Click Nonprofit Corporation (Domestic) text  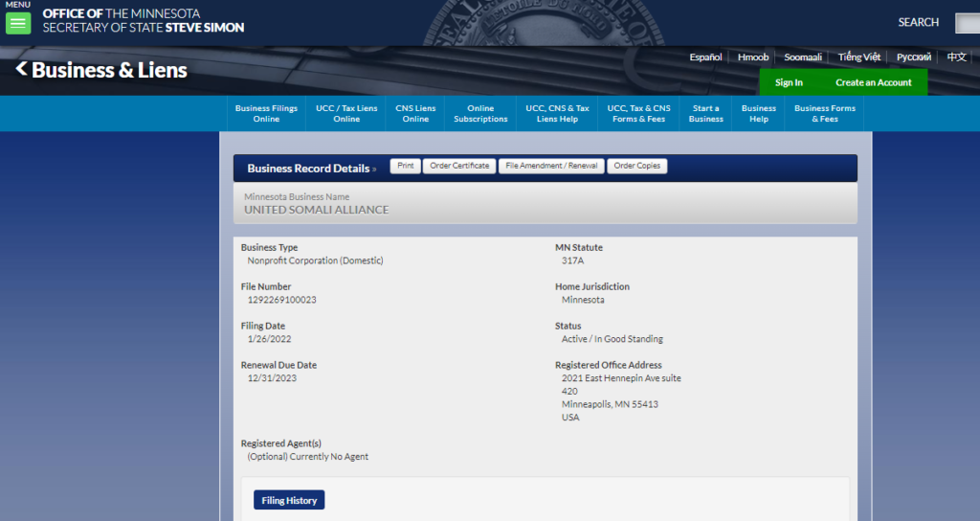pos(315,260)
